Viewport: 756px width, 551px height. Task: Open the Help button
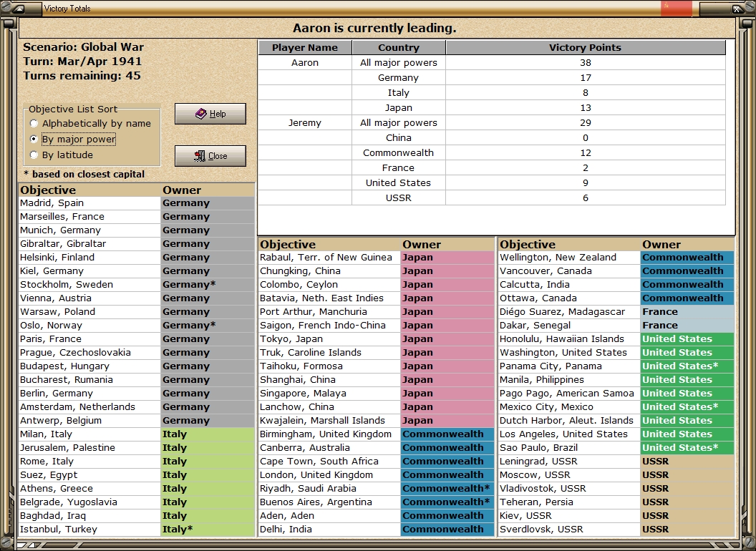click(210, 114)
